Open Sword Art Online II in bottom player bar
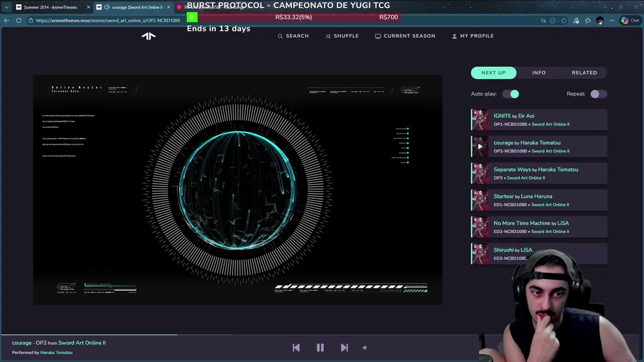644x362 pixels. (82, 343)
